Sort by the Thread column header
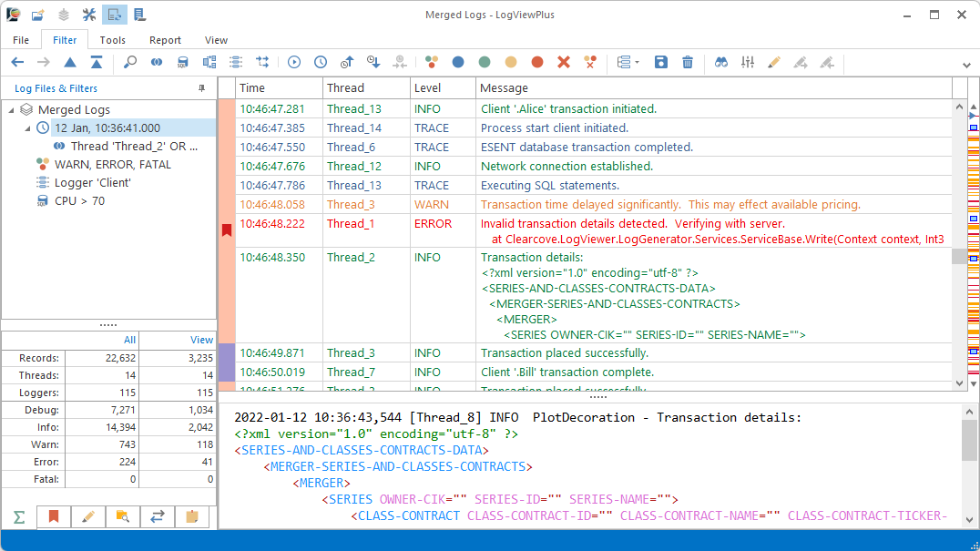980x551 pixels. 345,88
